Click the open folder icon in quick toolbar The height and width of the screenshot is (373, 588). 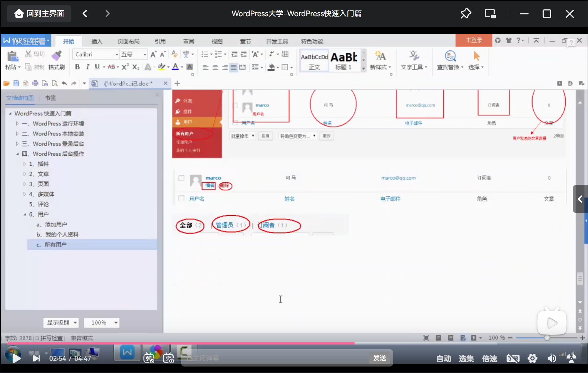click(6, 83)
